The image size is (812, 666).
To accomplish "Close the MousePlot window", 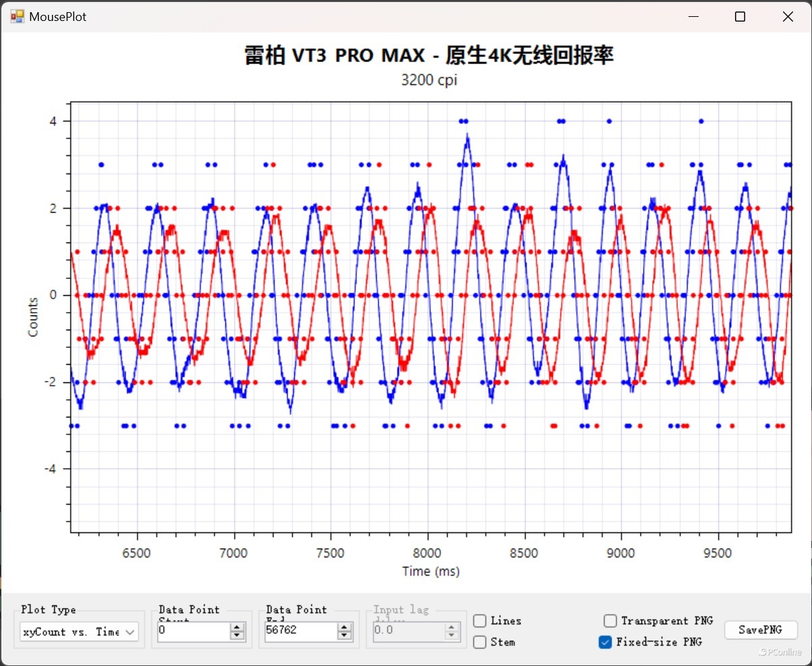I will tap(788, 17).
